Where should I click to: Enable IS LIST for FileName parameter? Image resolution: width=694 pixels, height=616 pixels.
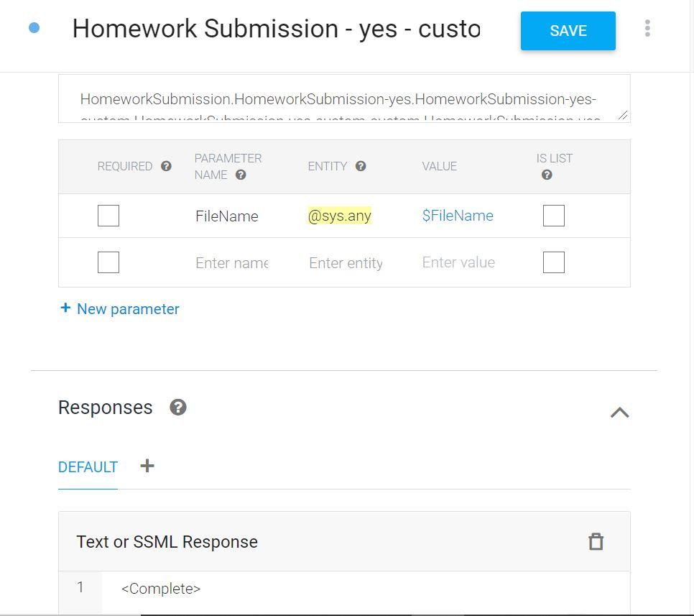coord(554,216)
